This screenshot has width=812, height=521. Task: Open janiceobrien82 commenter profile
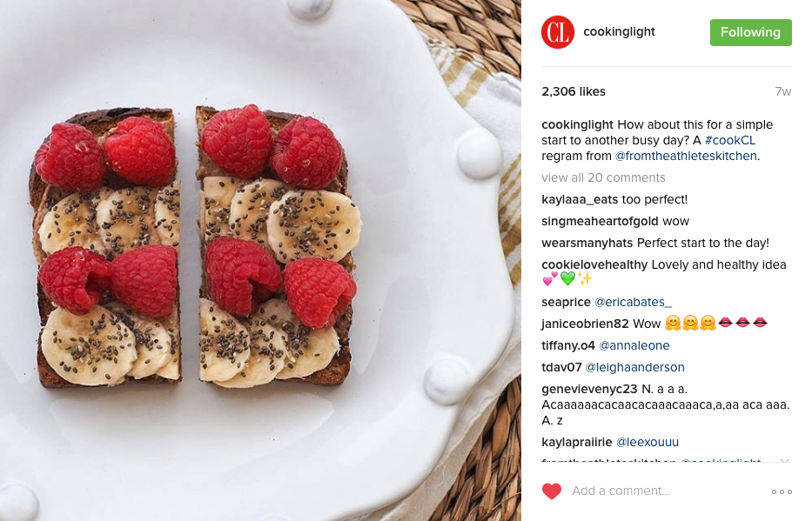pos(585,324)
